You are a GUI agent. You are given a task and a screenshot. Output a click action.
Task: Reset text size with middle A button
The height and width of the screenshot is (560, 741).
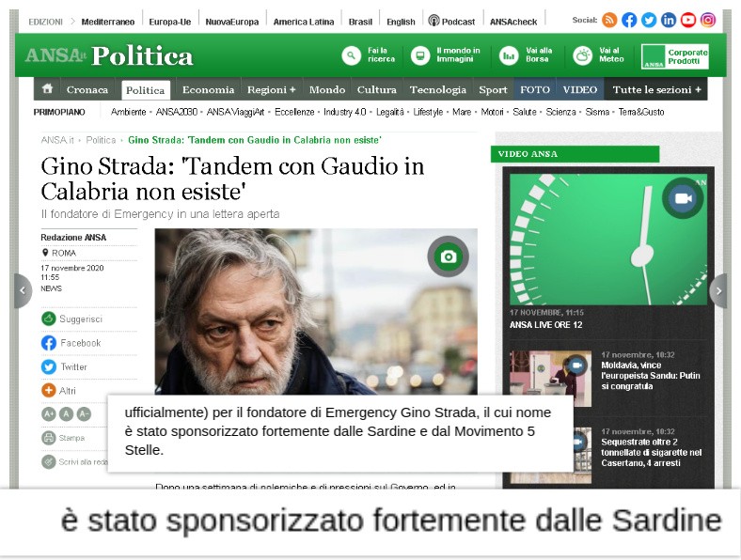[66, 414]
